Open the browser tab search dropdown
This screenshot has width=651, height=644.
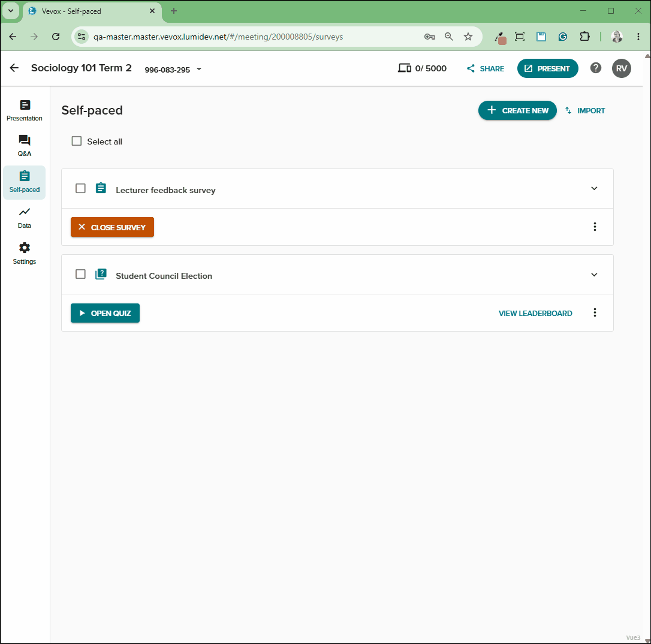point(11,11)
